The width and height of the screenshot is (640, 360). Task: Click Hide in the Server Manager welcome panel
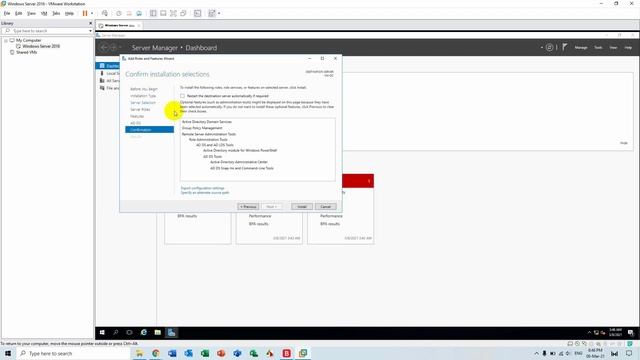624,143
